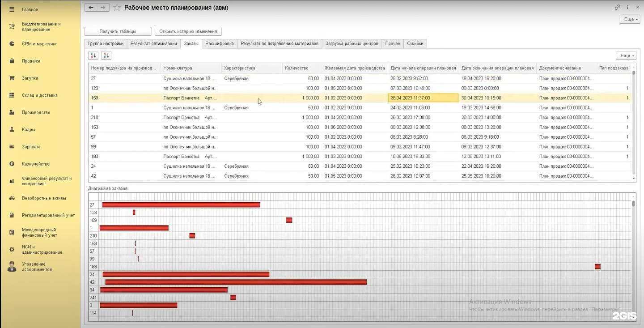Click the red Gantt bar for order 42
The width and height of the screenshot is (644, 328).
pyautogui.click(x=236, y=282)
